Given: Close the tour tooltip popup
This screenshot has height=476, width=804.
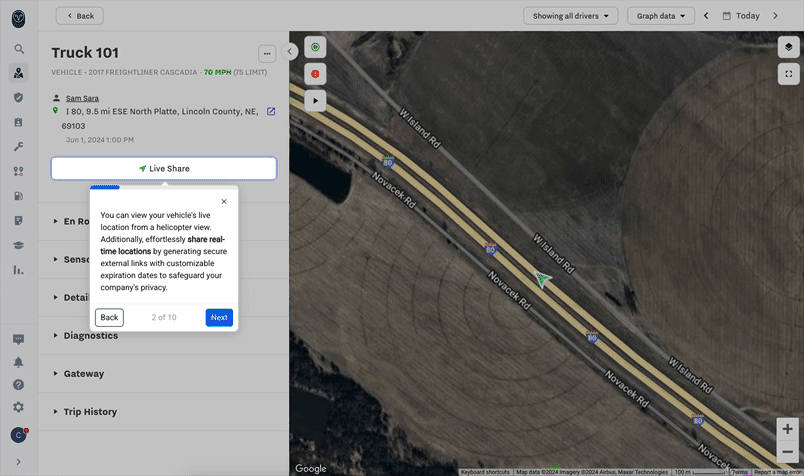Looking at the screenshot, I should pos(224,202).
